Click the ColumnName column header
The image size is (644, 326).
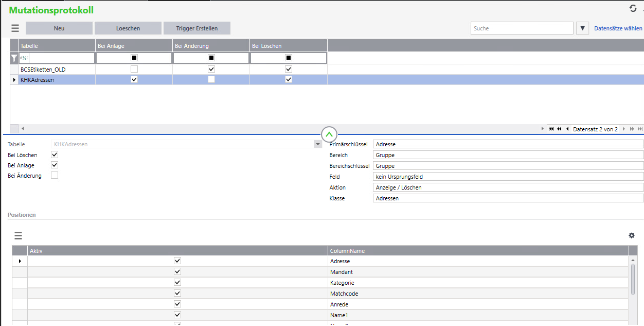478,251
